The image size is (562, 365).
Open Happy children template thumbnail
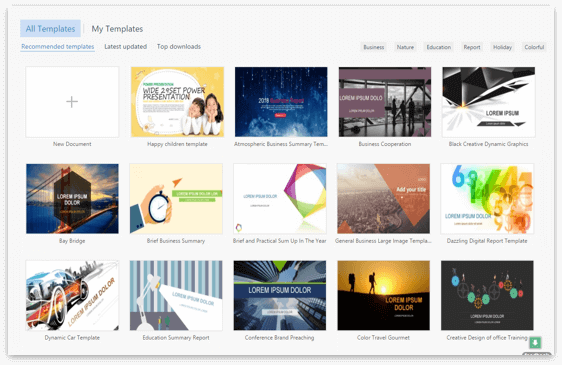coord(177,102)
